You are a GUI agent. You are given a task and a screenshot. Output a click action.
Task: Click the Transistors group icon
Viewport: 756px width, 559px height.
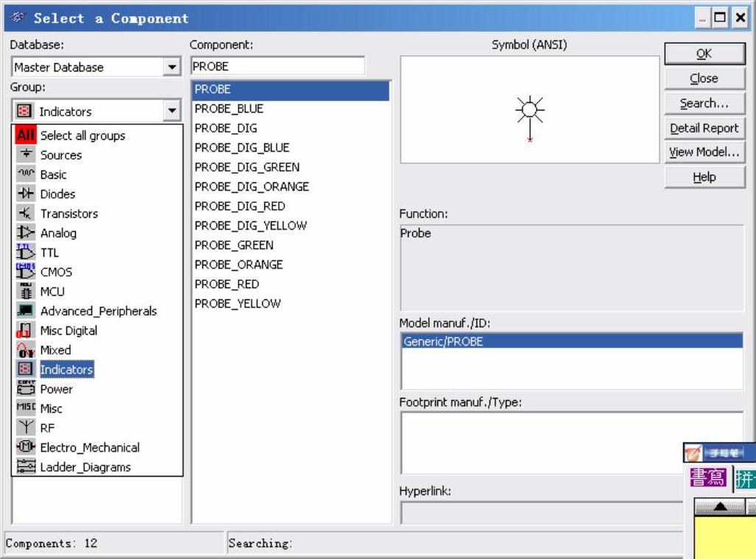click(26, 213)
